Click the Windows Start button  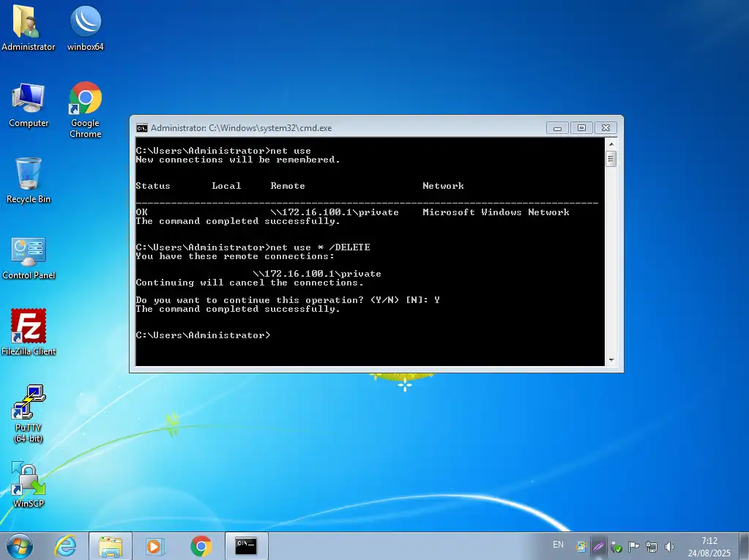coord(20,546)
